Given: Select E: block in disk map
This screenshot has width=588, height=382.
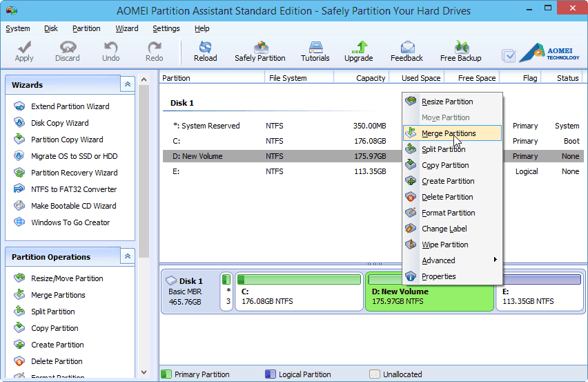Looking at the screenshot, I should click(540, 292).
